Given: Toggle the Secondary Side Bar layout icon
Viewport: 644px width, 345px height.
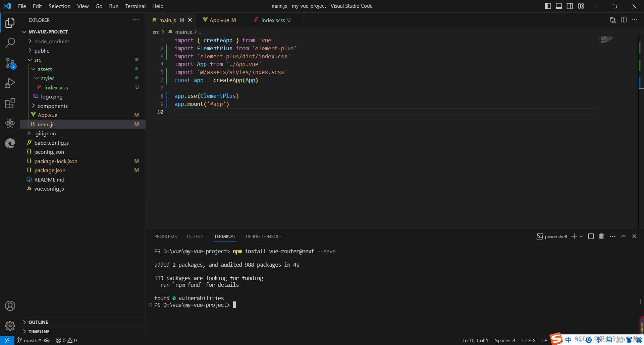Looking at the screenshot, I should click(x=570, y=6).
